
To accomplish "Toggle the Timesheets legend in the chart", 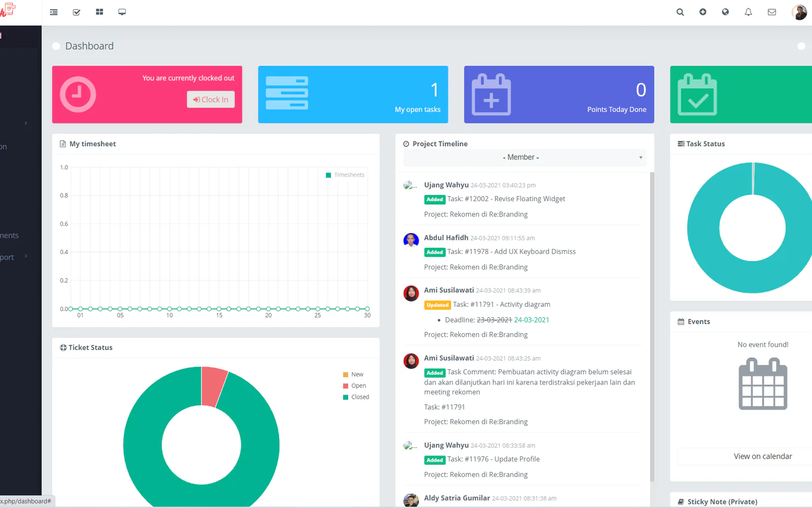I will point(345,175).
